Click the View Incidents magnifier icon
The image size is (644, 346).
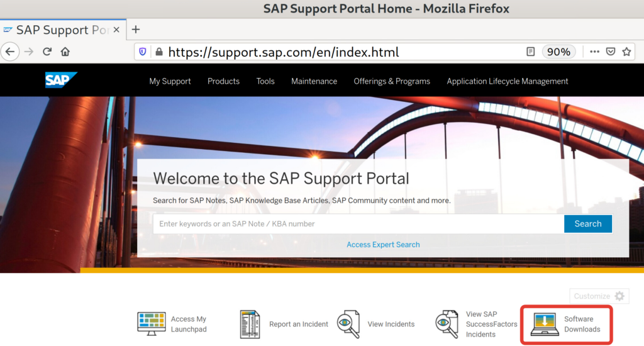(x=348, y=324)
